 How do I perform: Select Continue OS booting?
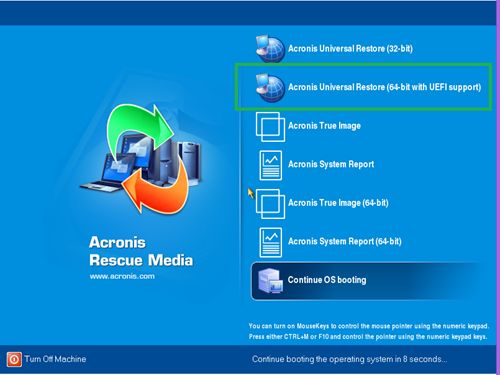click(x=367, y=281)
